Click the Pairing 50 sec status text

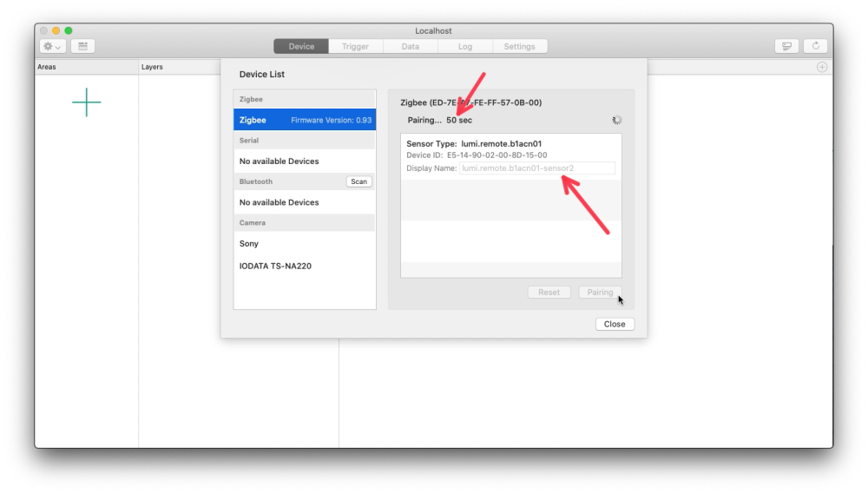pos(439,120)
